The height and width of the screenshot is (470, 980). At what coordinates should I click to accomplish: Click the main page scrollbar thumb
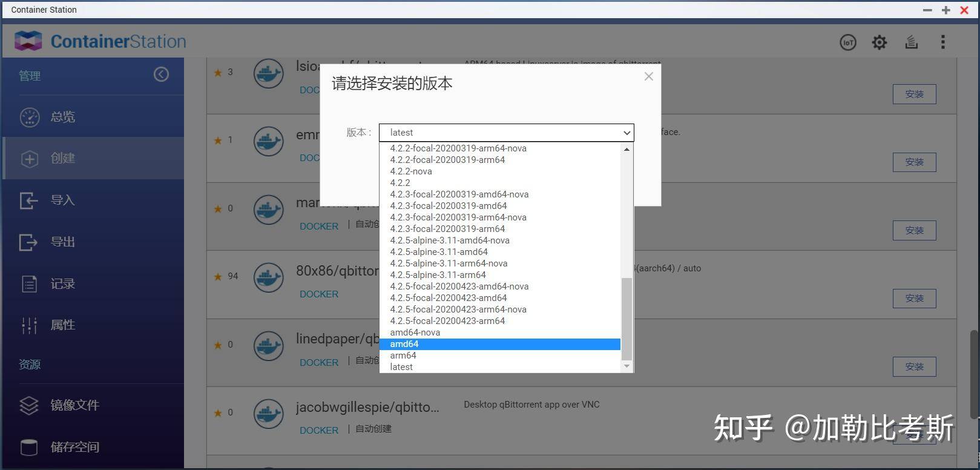[x=974, y=373]
